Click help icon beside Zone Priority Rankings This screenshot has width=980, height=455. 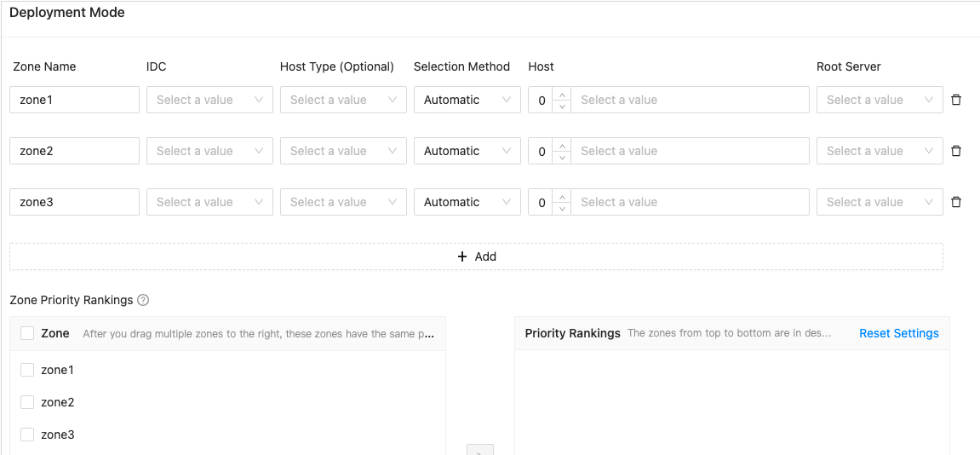coord(143,300)
